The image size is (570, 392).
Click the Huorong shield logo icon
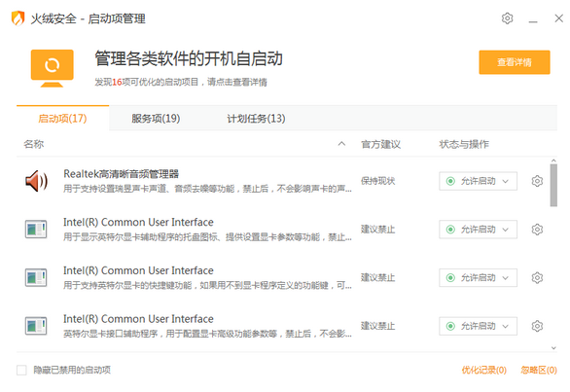pyautogui.click(x=18, y=18)
